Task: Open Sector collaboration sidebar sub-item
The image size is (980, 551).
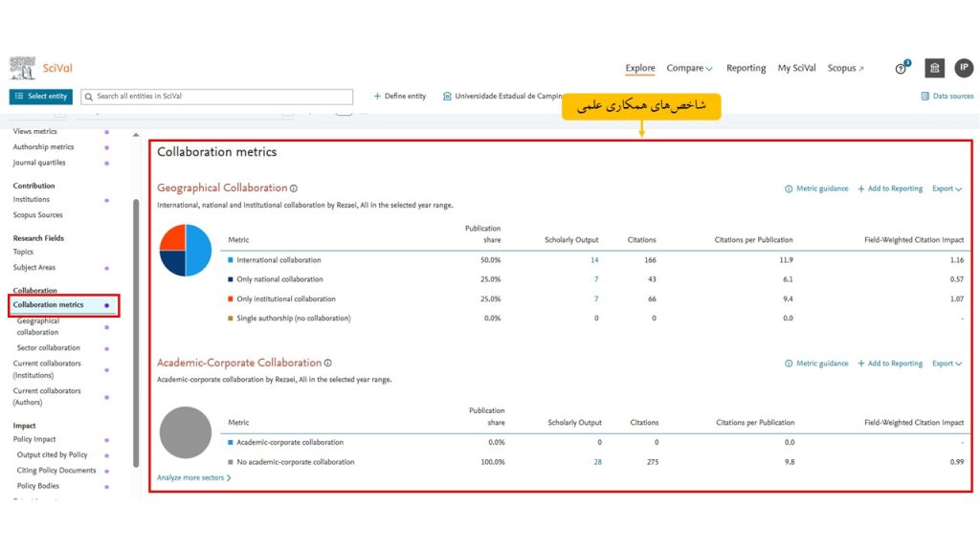Action: (x=48, y=348)
